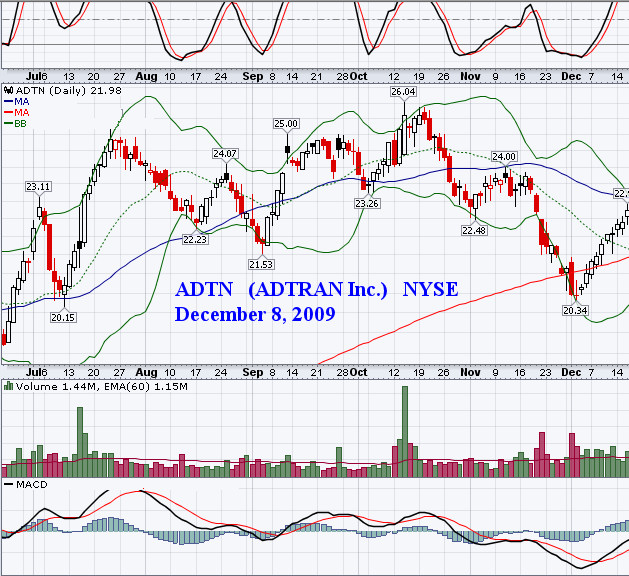Select the green BB legend entry
Viewport: 629px width, 576px height.
click(15, 124)
